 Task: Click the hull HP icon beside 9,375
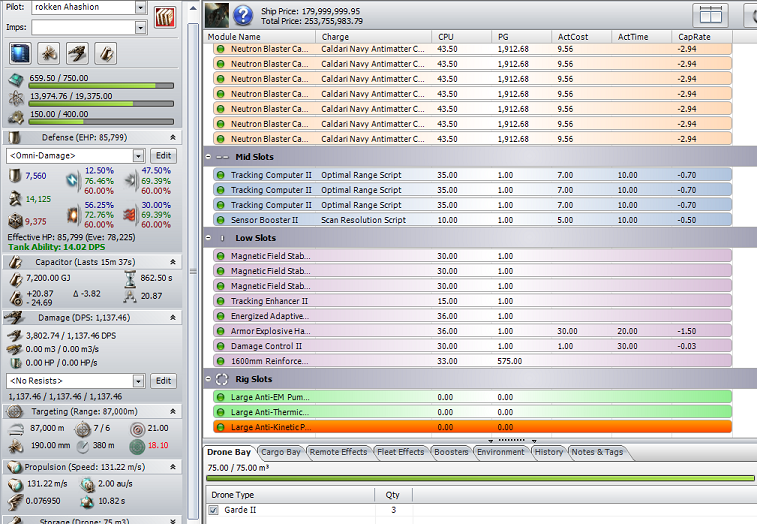coord(15,221)
